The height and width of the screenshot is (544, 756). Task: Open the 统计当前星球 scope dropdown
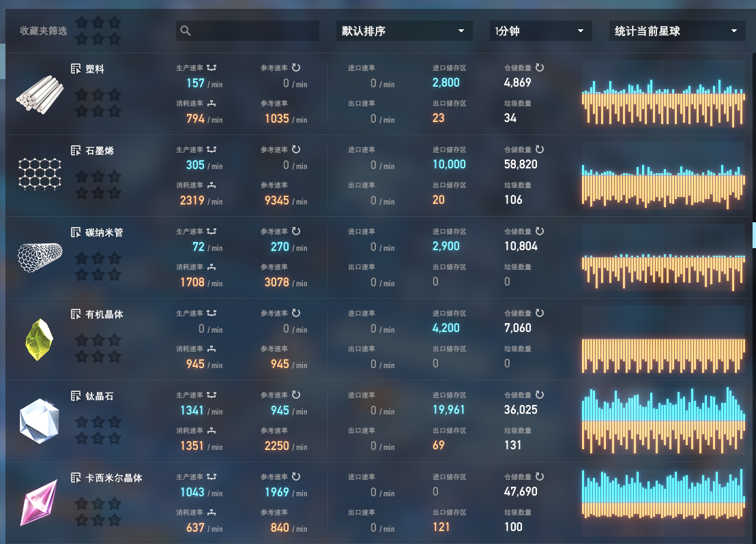tap(676, 31)
